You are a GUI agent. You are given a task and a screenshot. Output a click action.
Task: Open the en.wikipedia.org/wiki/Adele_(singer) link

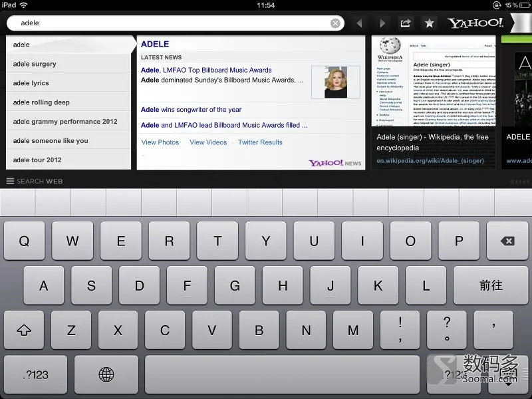coord(430,161)
